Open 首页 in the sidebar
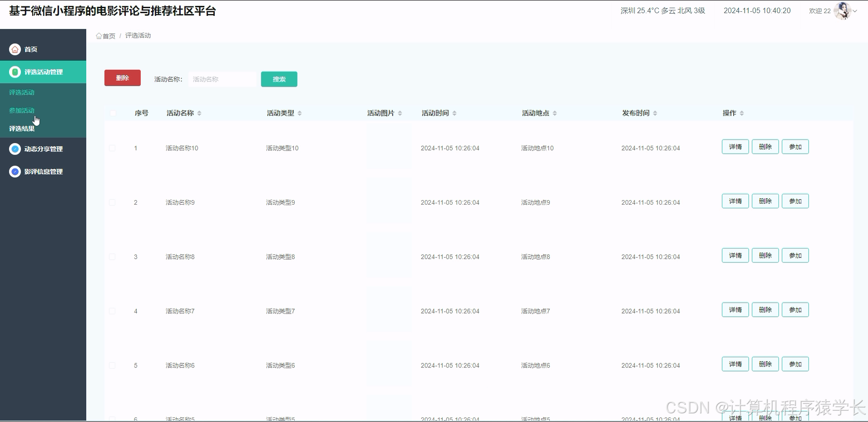The height and width of the screenshot is (422, 868). click(43, 49)
